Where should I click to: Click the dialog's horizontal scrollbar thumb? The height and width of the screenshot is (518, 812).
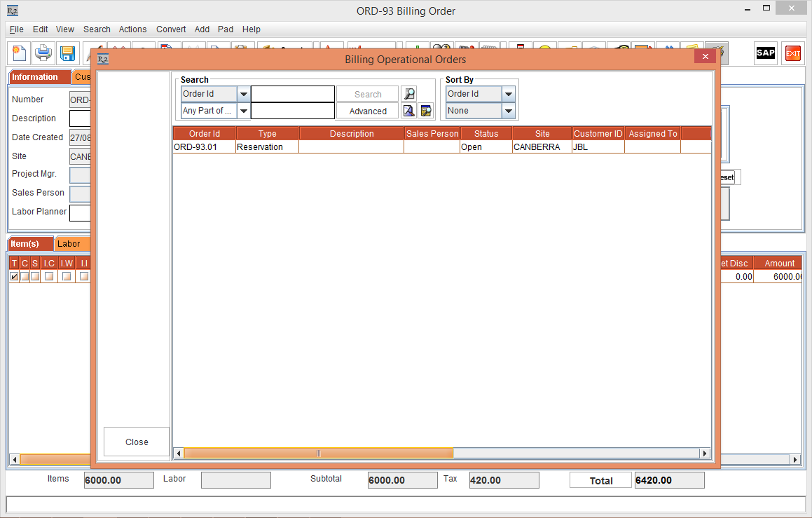point(318,454)
